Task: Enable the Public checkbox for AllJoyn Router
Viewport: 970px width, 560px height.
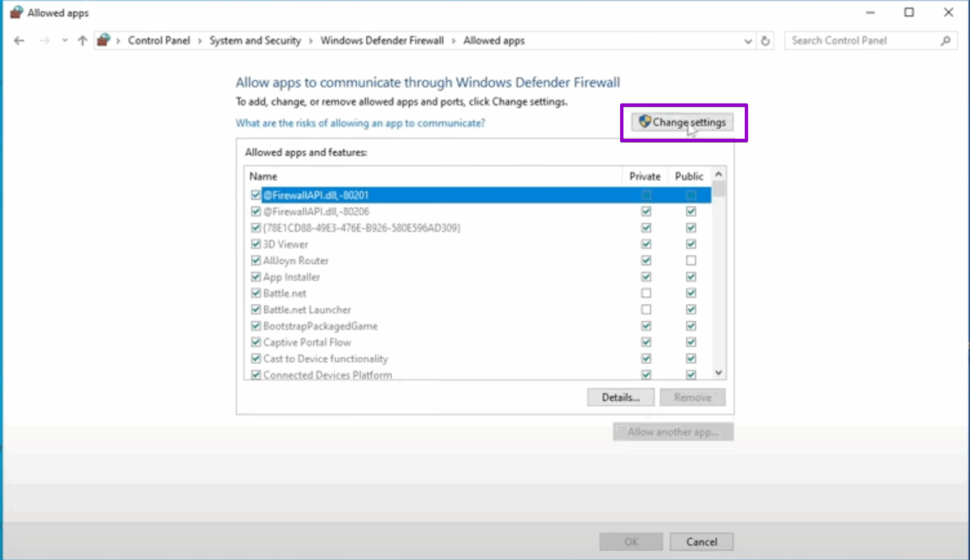Action: (690, 260)
